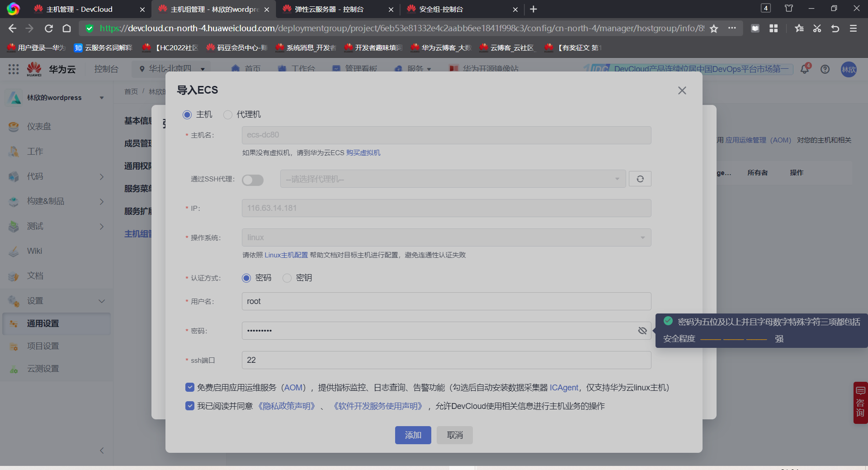
Task: Click the undo close tab icon
Action: point(835,28)
